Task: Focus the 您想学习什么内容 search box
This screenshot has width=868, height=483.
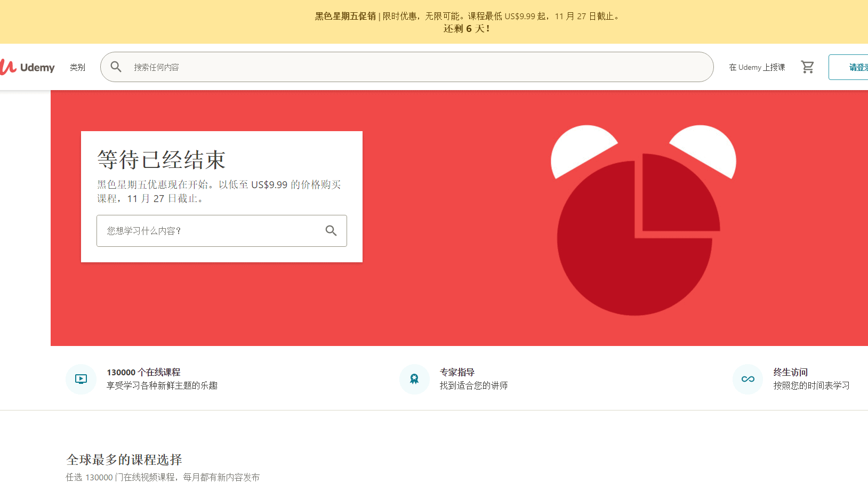Action: (x=222, y=231)
